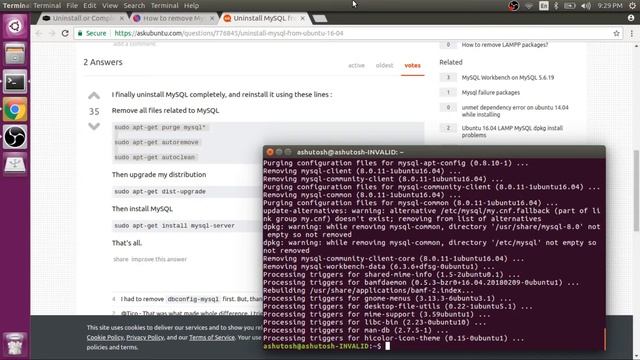This screenshot has height=360, width=640.
Task: Open the Wi-Fi network indicator
Action: pos(529,6)
